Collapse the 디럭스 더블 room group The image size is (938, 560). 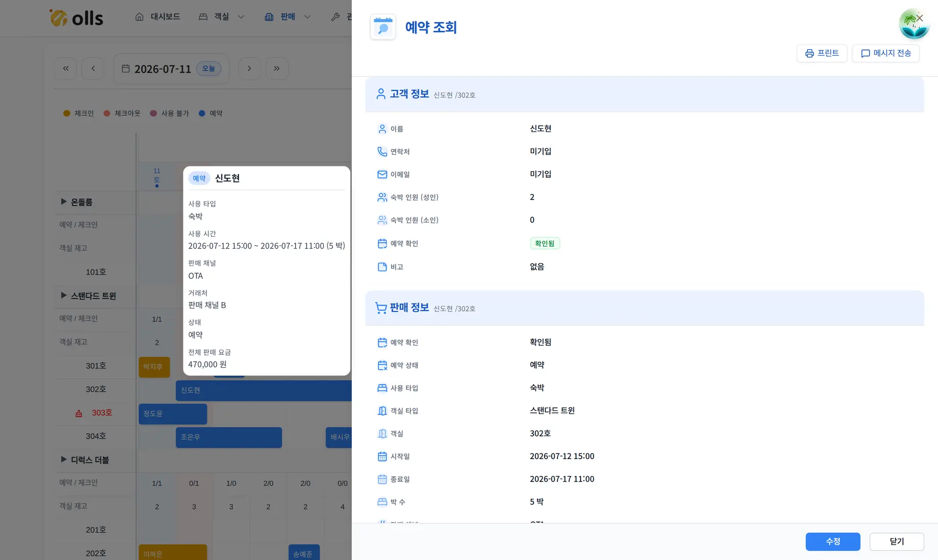[x=64, y=460]
